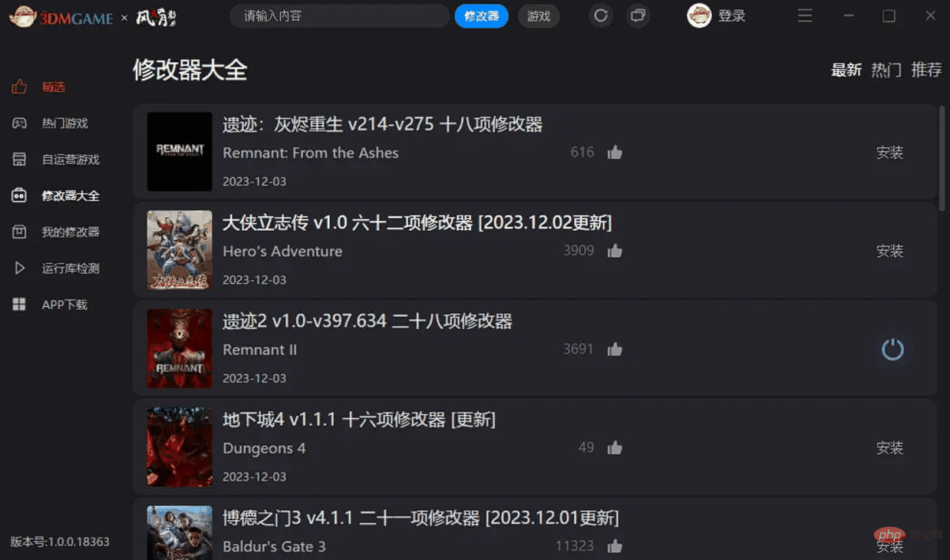The image size is (950, 560).
Task: Toggle the power button for Remnant II
Action: [892, 350]
